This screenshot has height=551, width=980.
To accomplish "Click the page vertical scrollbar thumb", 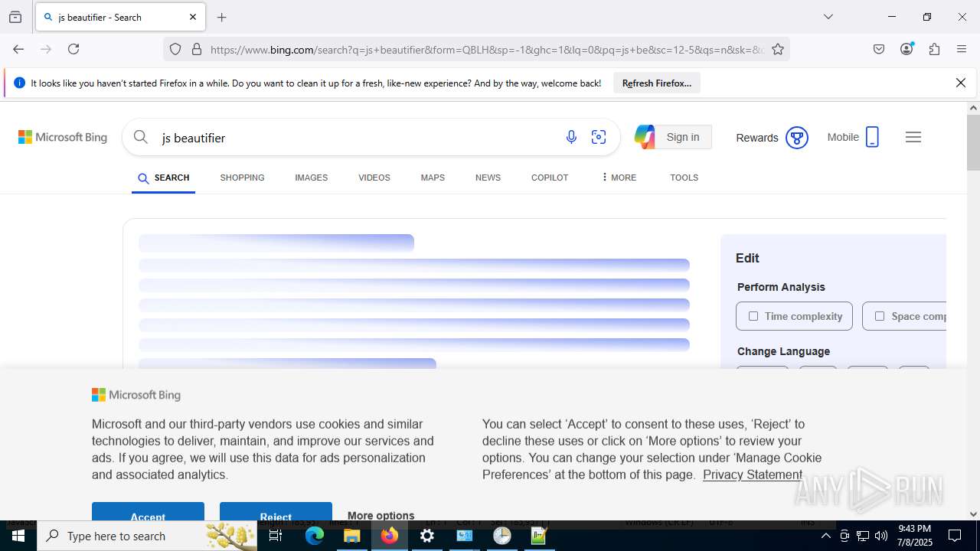I will (x=973, y=142).
